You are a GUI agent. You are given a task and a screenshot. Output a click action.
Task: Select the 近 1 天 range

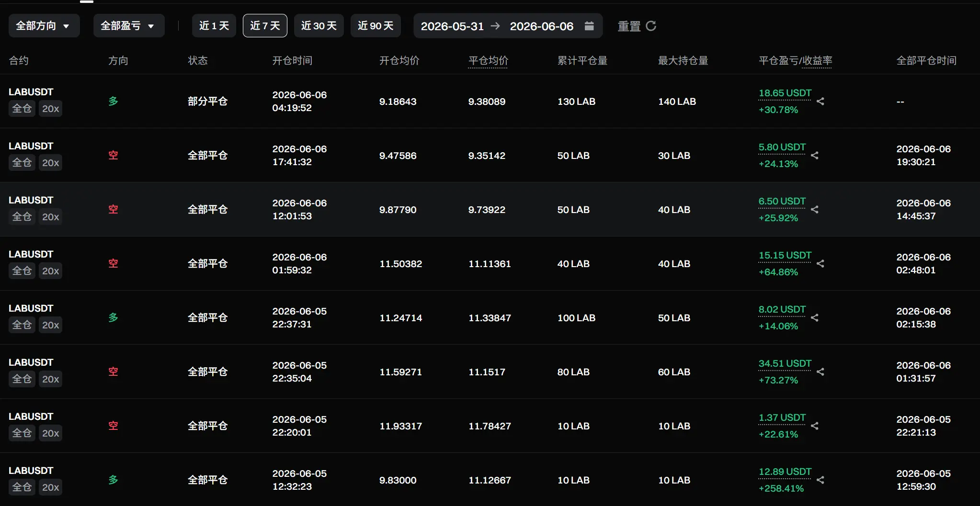point(214,26)
